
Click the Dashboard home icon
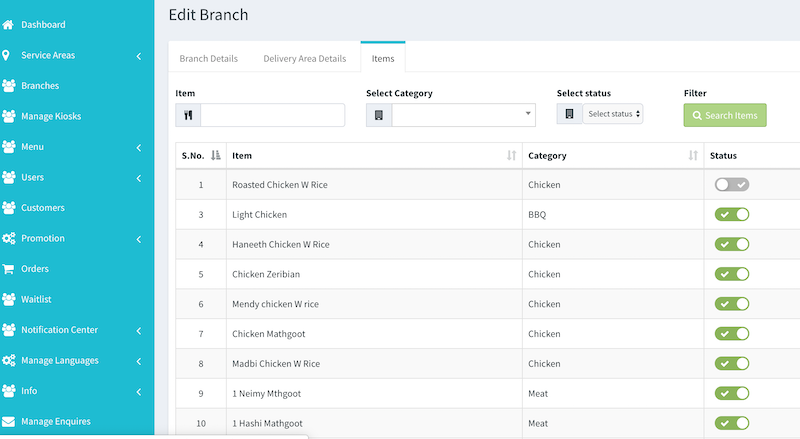(8, 25)
